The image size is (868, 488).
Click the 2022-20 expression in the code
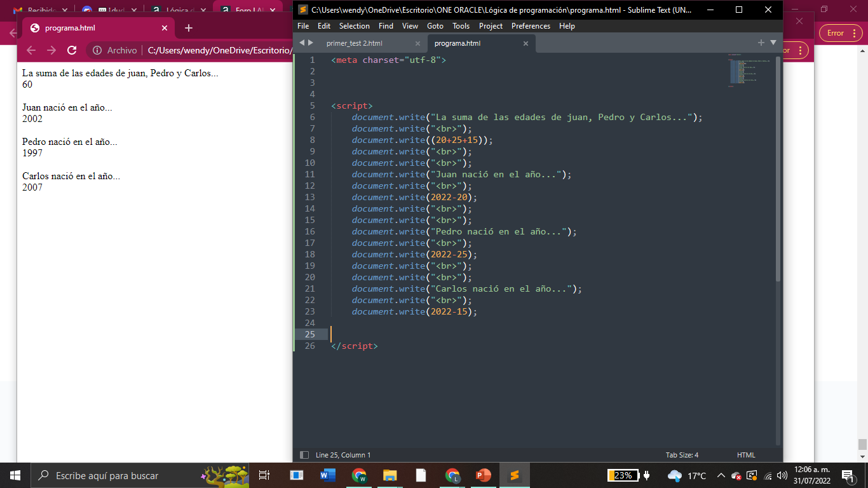(449, 197)
